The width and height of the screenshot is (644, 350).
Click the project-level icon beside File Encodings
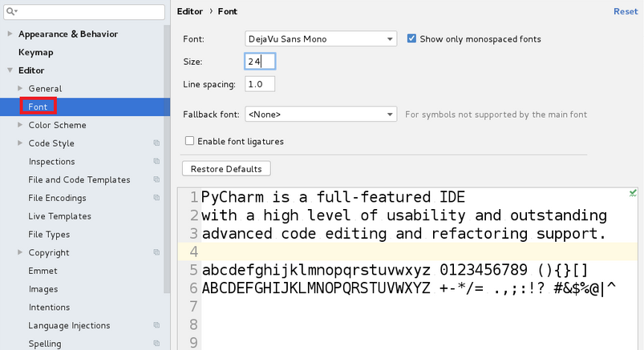click(156, 197)
